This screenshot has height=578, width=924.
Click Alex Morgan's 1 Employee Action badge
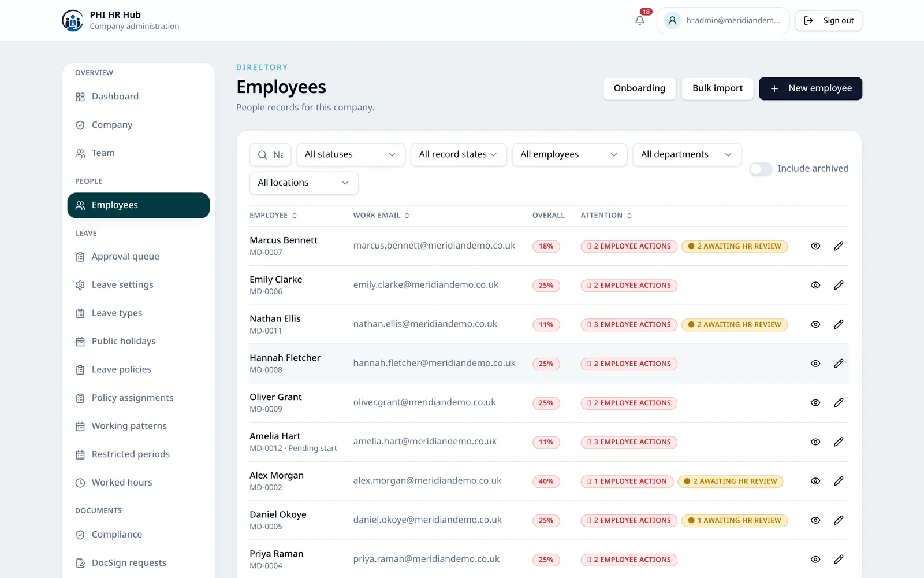pyautogui.click(x=627, y=481)
